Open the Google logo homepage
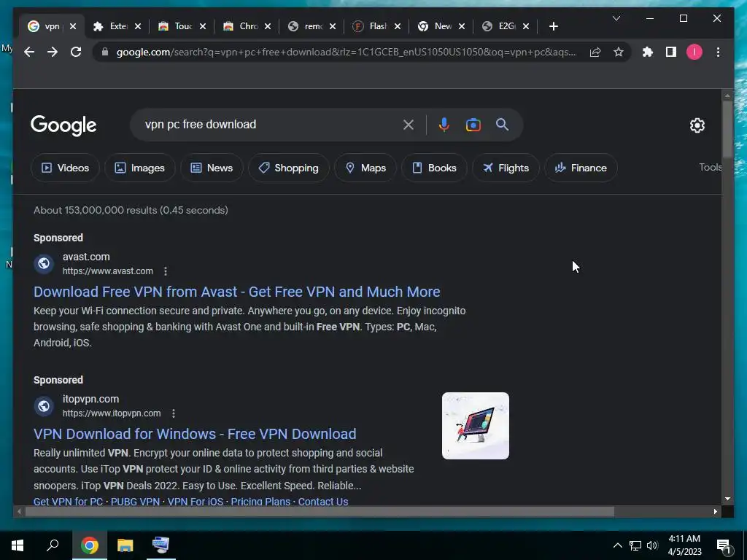747x560 pixels. (63, 125)
